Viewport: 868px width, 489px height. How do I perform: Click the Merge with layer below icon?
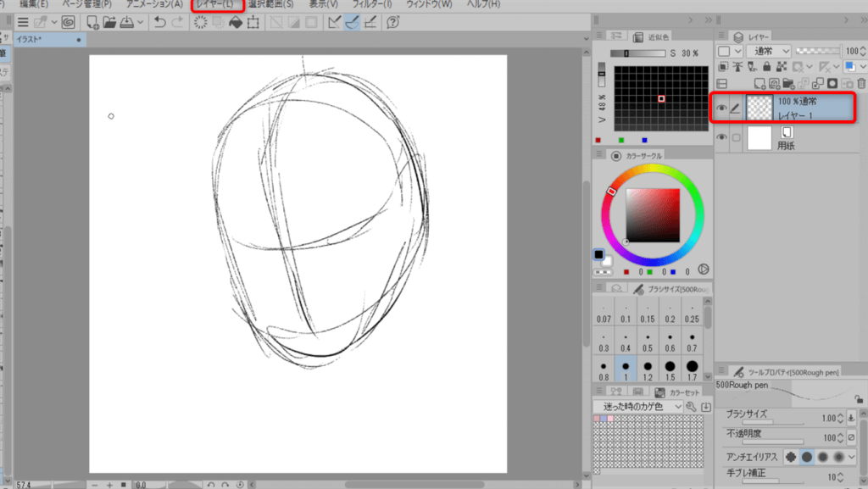click(x=818, y=84)
